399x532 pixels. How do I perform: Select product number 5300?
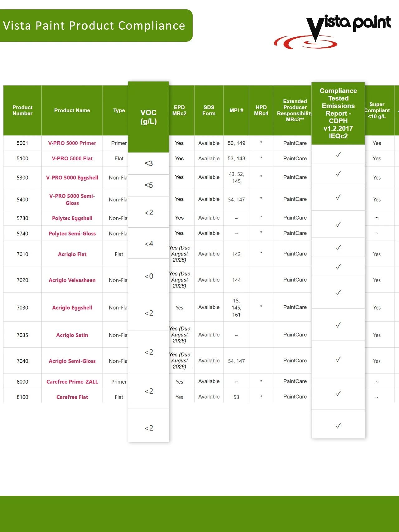22,178
